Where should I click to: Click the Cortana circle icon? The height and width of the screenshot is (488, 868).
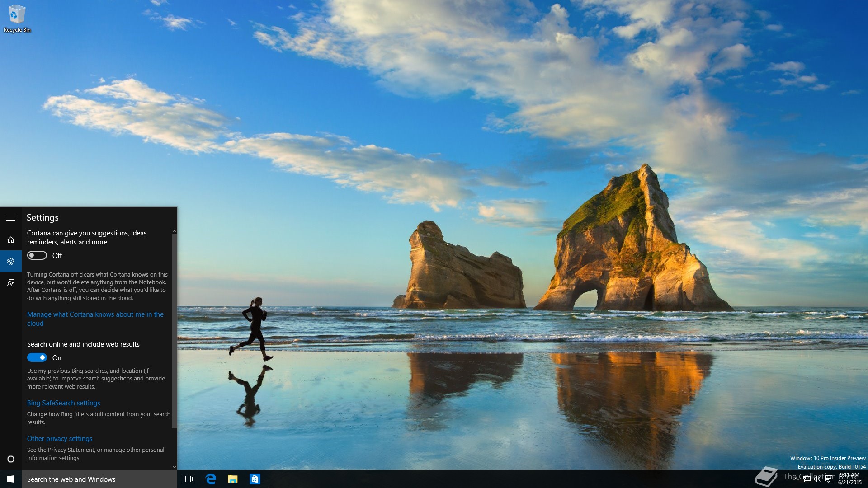click(11, 459)
